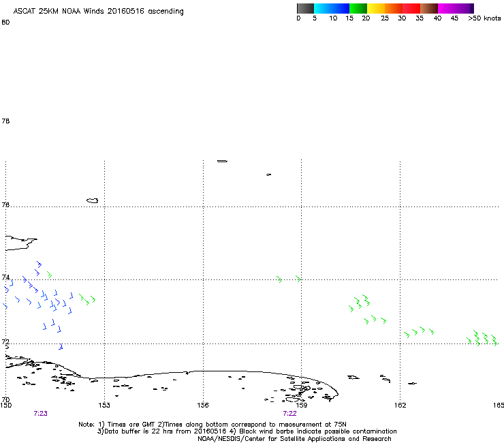Click the longitude label '159'

(x=302, y=406)
